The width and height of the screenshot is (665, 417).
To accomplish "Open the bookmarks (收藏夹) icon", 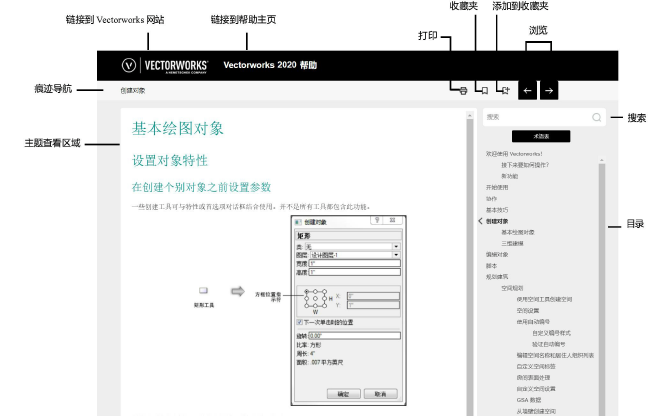I will click(x=485, y=90).
